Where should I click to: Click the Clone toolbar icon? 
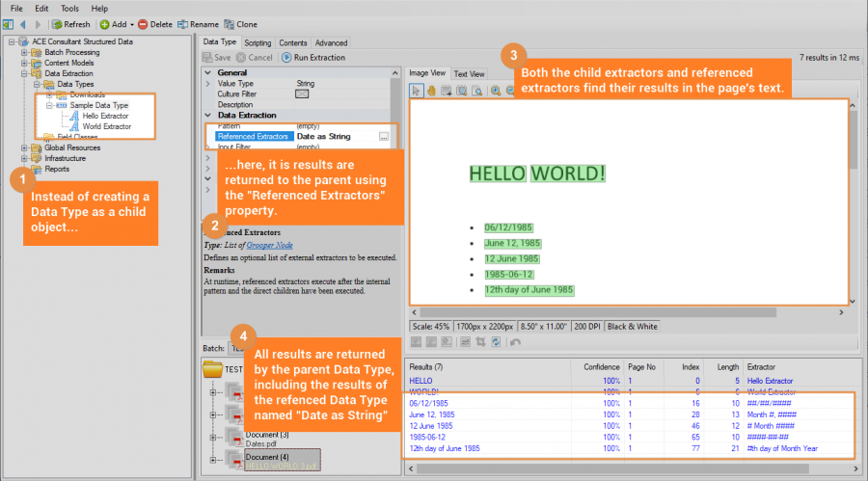(x=228, y=24)
